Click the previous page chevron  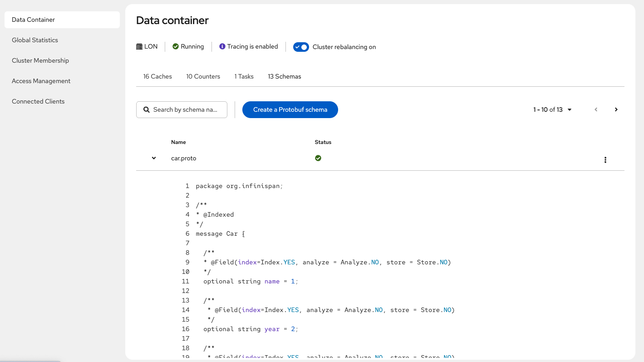[x=596, y=109]
